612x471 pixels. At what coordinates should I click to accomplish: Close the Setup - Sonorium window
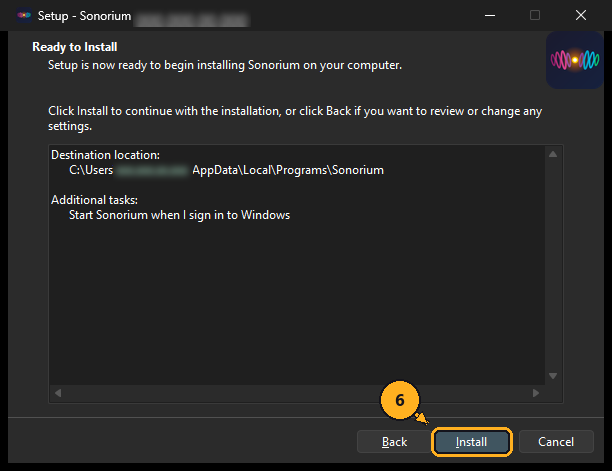pos(581,15)
